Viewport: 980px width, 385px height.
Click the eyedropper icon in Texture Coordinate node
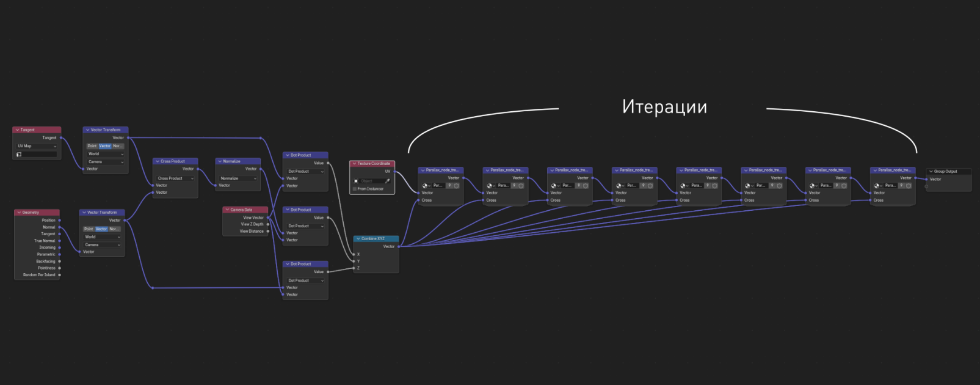pos(388,181)
